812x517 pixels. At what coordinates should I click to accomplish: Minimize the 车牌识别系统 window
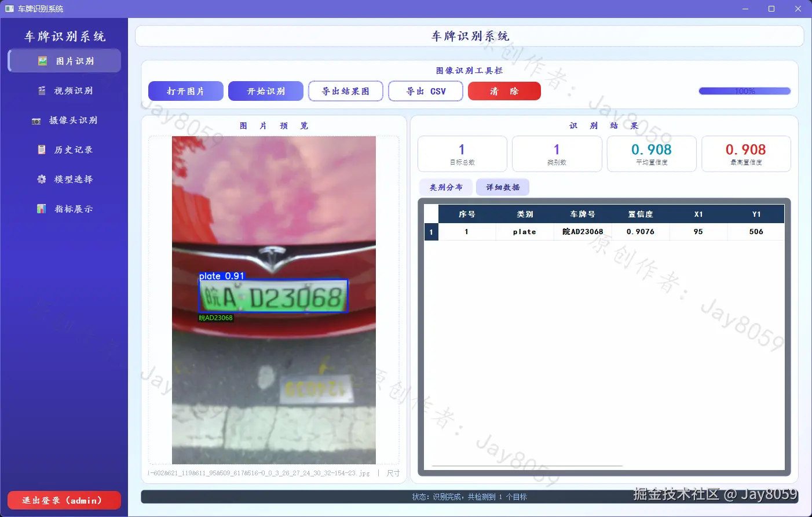coord(745,9)
